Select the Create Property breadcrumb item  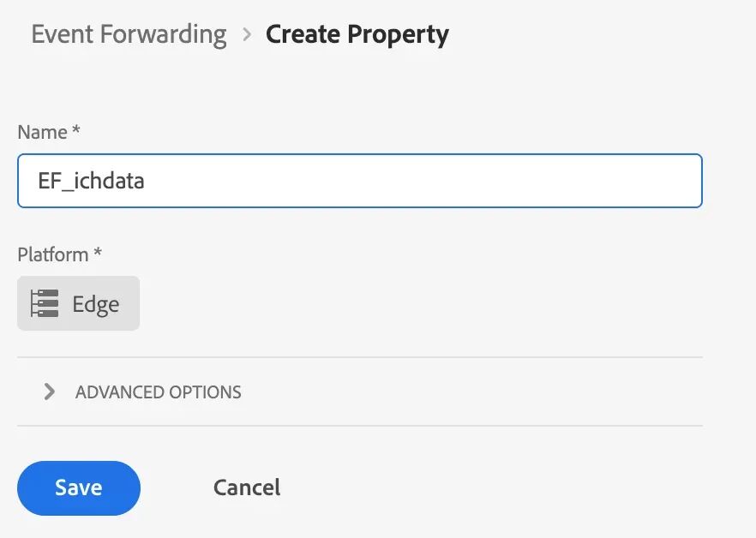pos(357,35)
